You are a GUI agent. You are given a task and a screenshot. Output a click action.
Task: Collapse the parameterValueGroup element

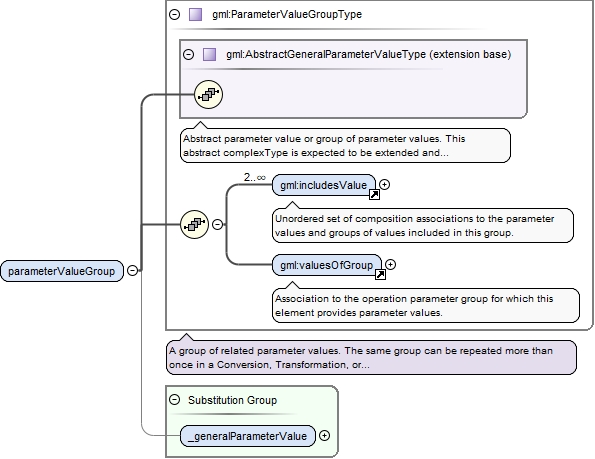pos(132,270)
